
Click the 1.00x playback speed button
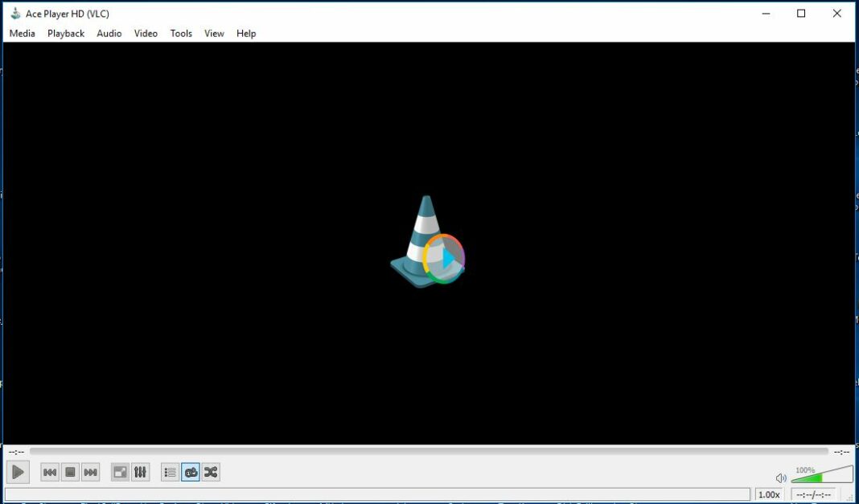point(769,494)
